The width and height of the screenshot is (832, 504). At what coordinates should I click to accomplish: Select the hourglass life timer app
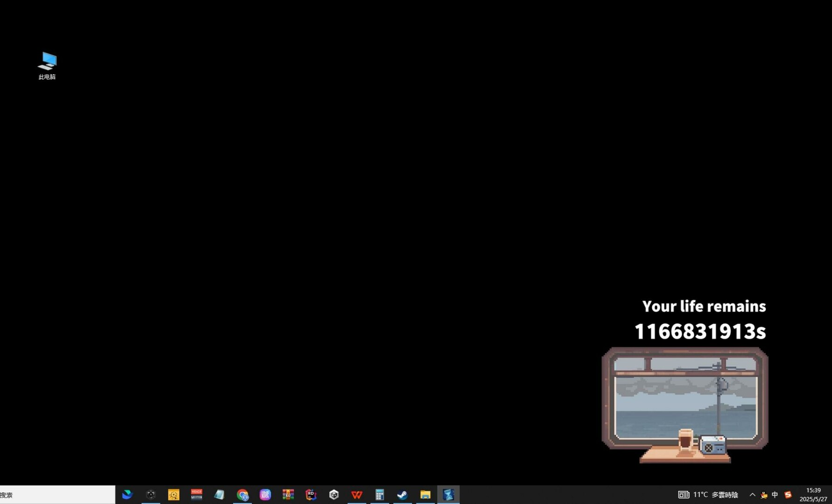tap(448, 495)
